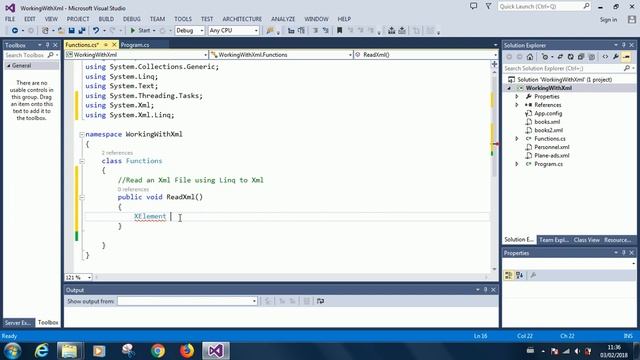The width and height of the screenshot is (640, 360).
Task: Open the ARCHITECTURE menu
Action: tap(242, 19)
